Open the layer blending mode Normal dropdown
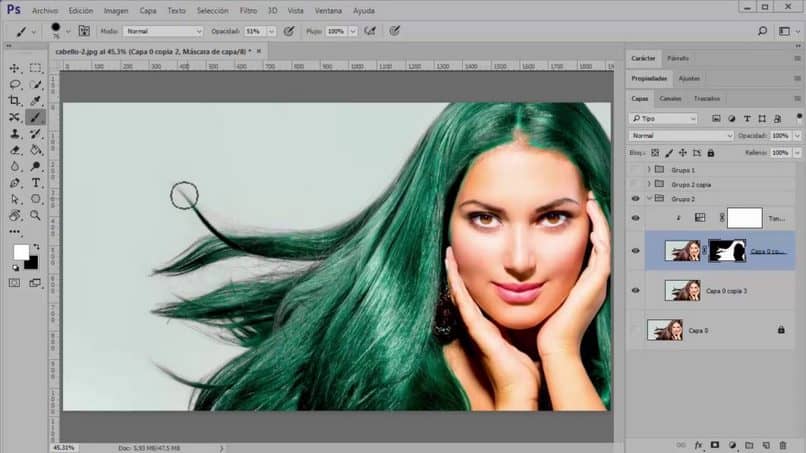806x453 pixels. (x=682, y=135)
